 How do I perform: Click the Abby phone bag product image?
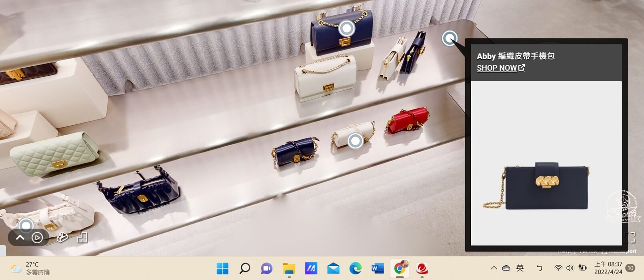(x=546, y=186)
